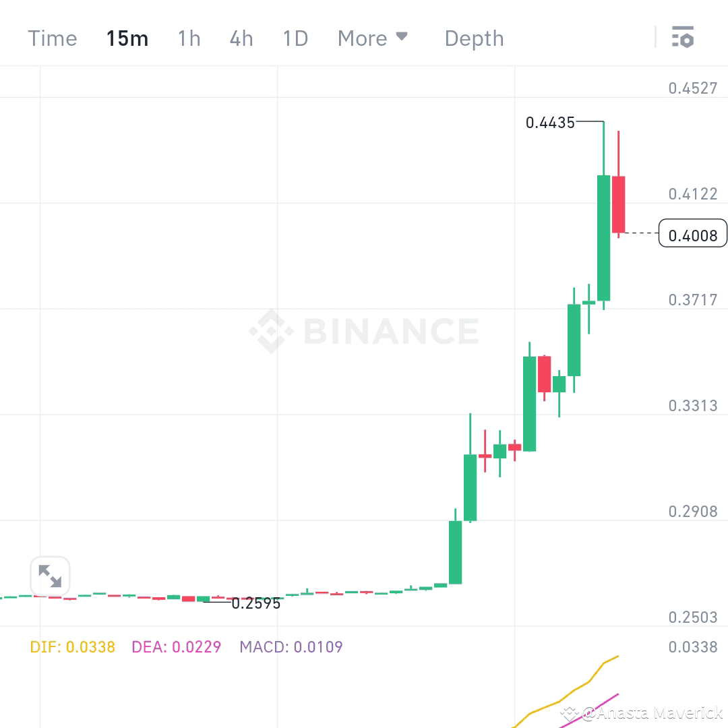Open the Depth chart view
The image size is (728, 728).
coord(473,38)
